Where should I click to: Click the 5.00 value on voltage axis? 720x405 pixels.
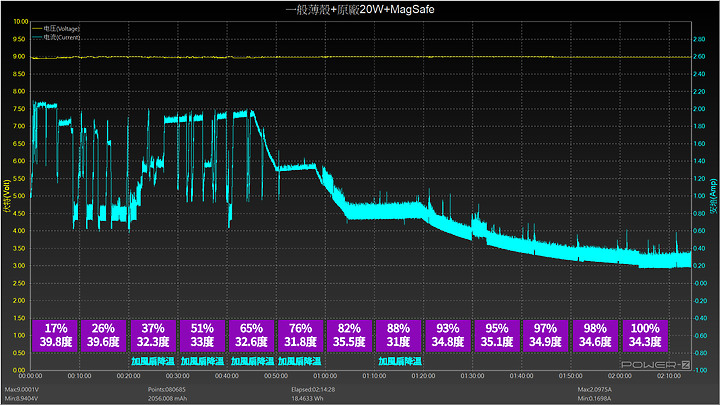click(19, 196)
